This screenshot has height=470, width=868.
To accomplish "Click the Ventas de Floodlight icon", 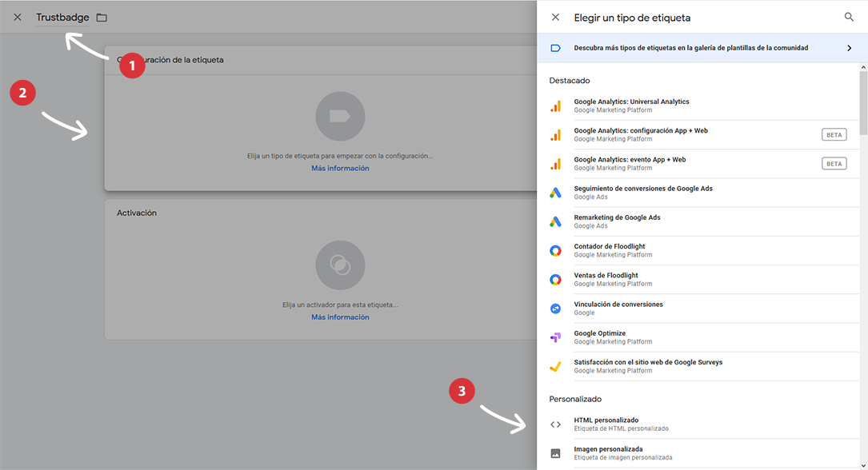I will [555, 279].
